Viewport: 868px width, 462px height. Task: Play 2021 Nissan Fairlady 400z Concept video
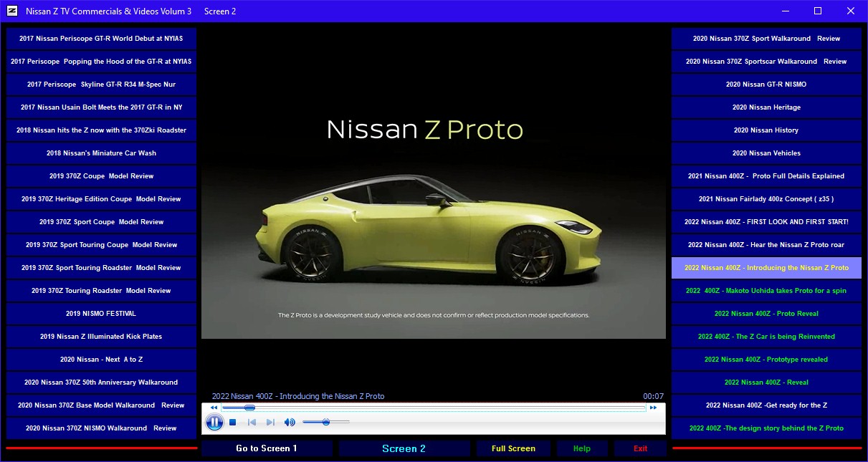point(766,199)
